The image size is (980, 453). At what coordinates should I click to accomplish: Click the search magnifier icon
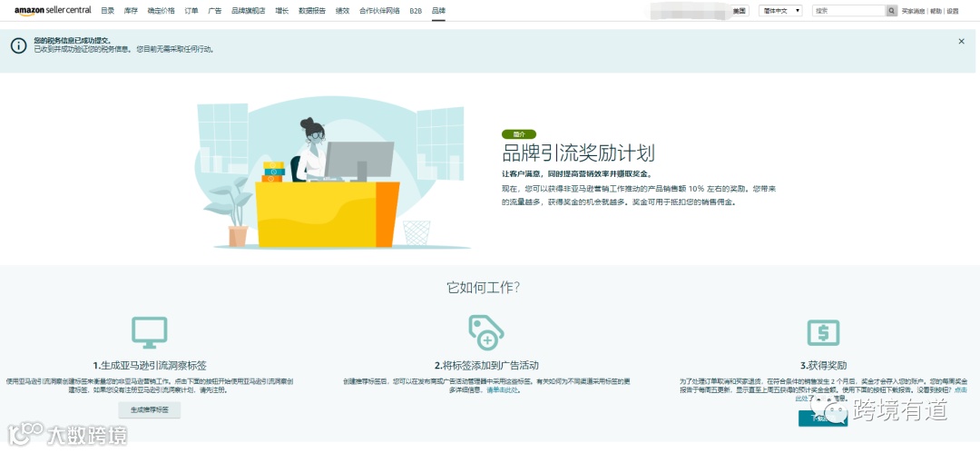tap(891, 11)
